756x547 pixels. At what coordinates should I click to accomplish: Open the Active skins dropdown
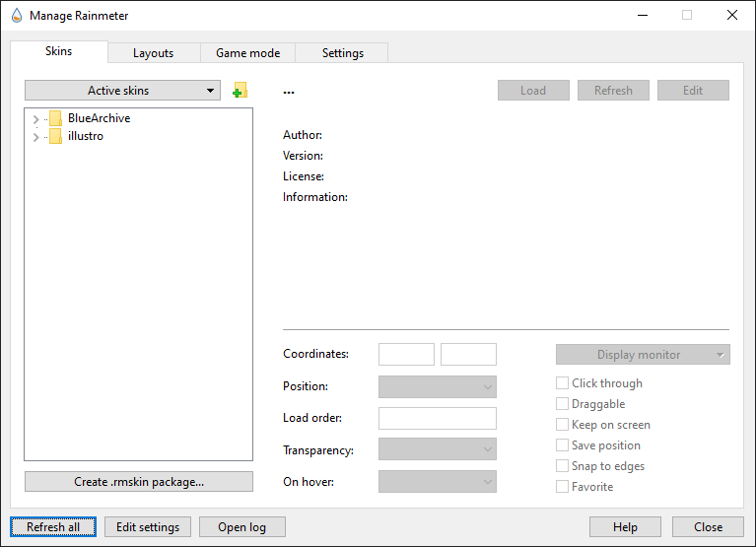coord(122,90)
